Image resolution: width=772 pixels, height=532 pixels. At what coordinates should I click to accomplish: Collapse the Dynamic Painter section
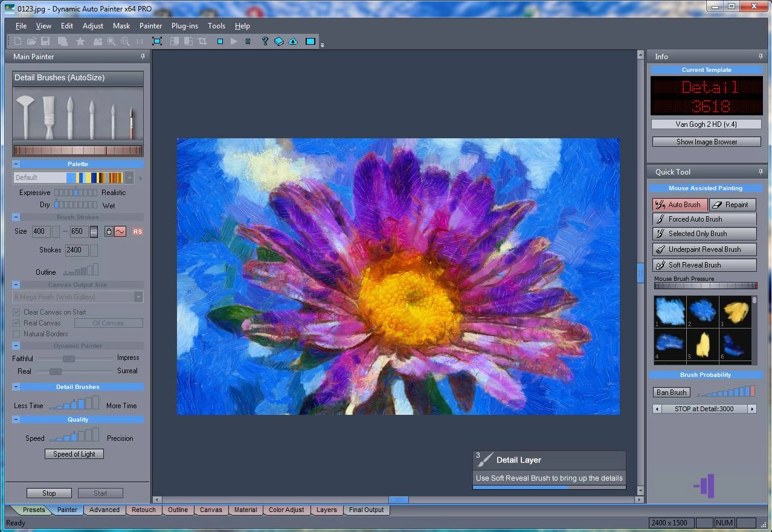[x=16, y=346]
